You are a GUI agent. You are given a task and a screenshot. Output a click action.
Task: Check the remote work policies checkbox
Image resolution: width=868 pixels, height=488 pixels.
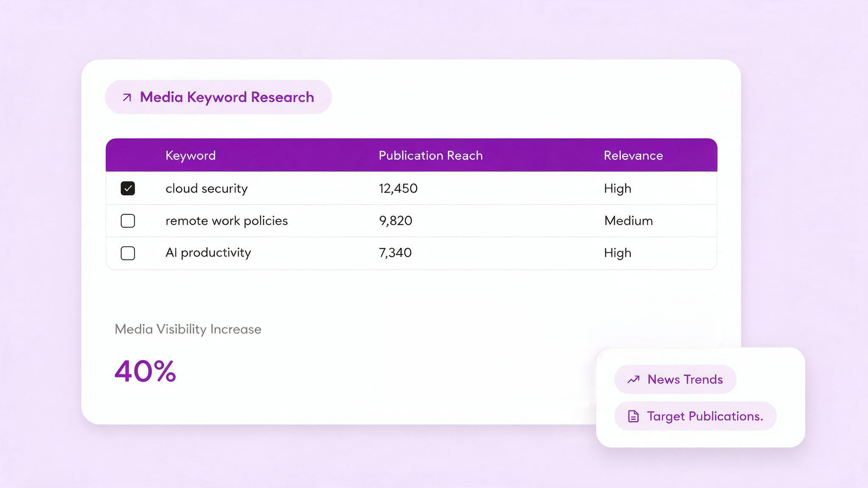[128, 221]
